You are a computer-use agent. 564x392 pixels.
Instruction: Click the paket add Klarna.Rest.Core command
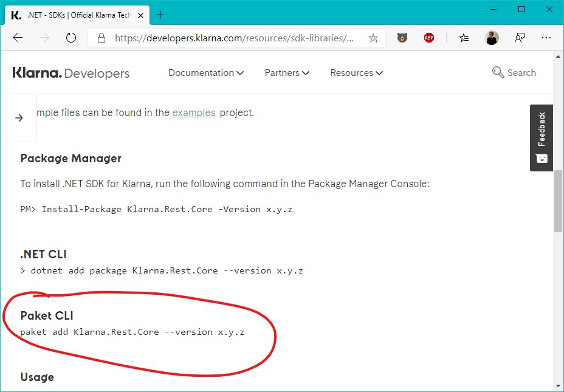coord(132,332)
